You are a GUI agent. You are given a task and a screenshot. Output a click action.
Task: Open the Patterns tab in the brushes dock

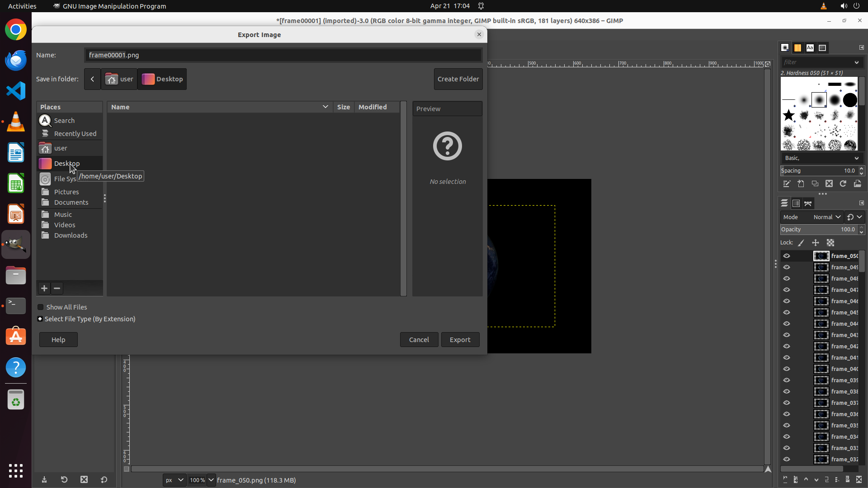(797, 48)
